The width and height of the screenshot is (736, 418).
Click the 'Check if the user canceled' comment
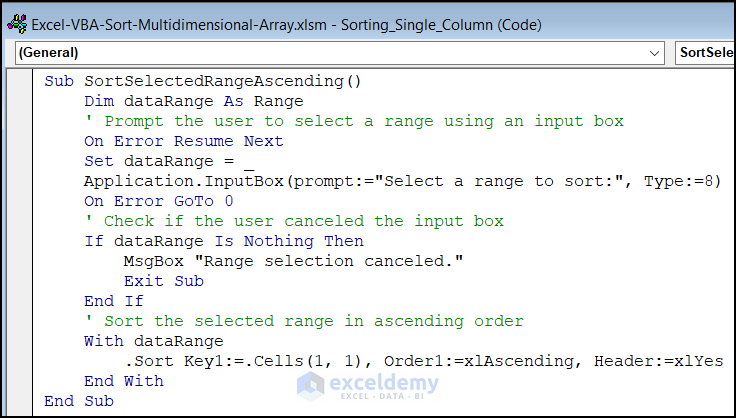click(x=294, y=221)
